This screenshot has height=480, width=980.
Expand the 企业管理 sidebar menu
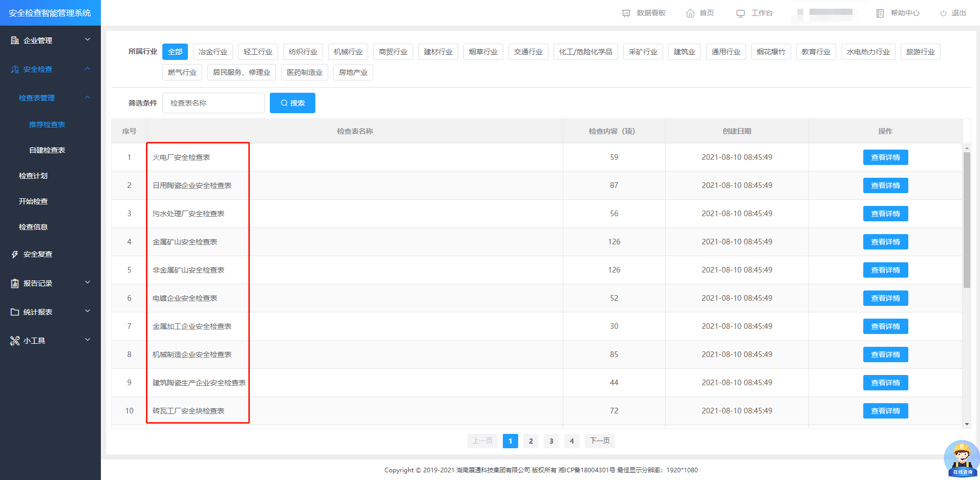point(50,40)
